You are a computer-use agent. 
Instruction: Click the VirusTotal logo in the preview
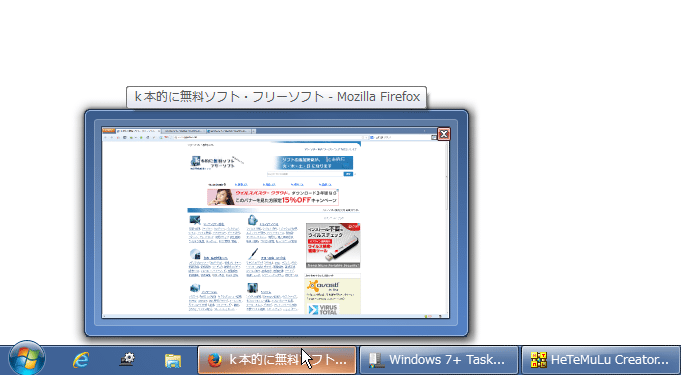click(x=323, y=309)
